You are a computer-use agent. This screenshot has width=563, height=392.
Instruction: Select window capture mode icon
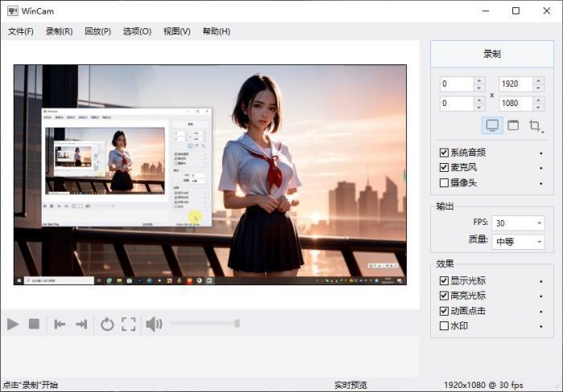coord(513,125)
